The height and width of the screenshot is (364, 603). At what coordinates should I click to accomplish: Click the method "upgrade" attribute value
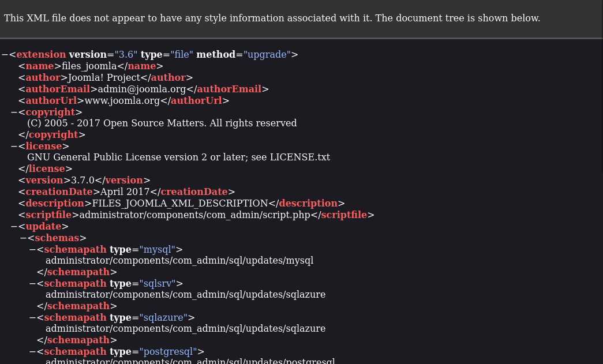[x=267, y=55]
